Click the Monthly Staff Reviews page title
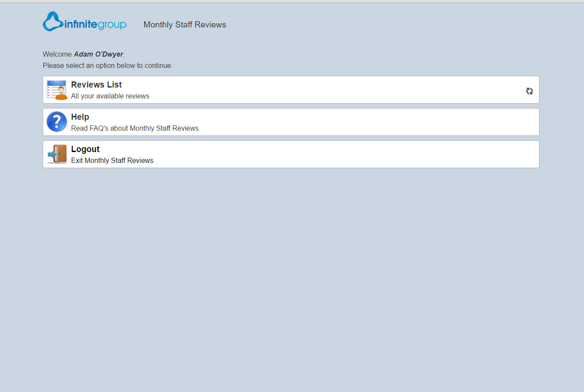The image size is (584, 392). 185,25
